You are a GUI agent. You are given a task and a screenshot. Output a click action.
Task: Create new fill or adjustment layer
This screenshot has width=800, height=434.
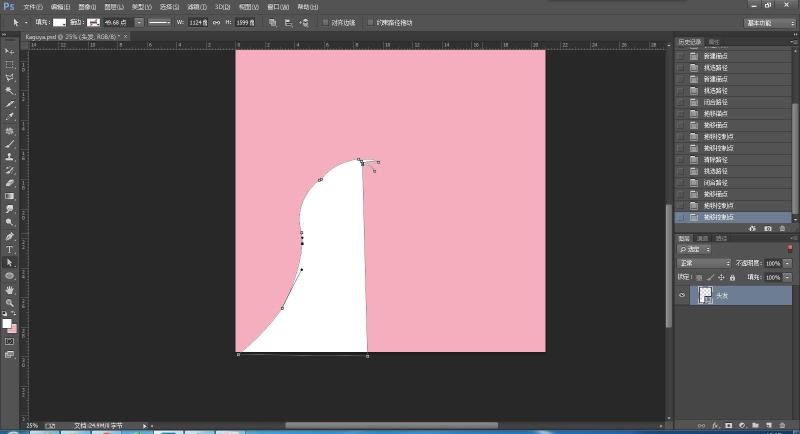click(742, 425)
